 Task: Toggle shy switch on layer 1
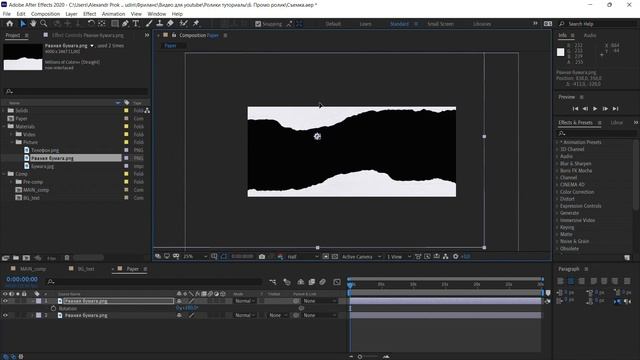pos(179,301)
